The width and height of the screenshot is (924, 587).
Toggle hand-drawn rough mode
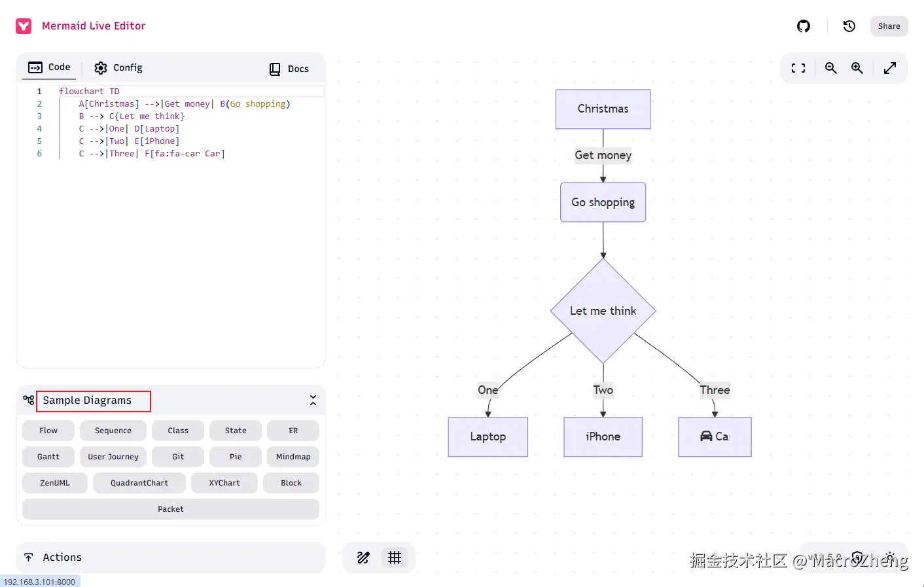[363, 558]
